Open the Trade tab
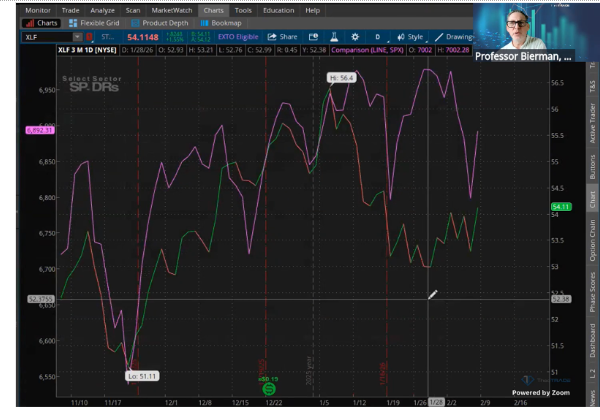The width and height of the screenshot is (600, 420). (70, 10)
